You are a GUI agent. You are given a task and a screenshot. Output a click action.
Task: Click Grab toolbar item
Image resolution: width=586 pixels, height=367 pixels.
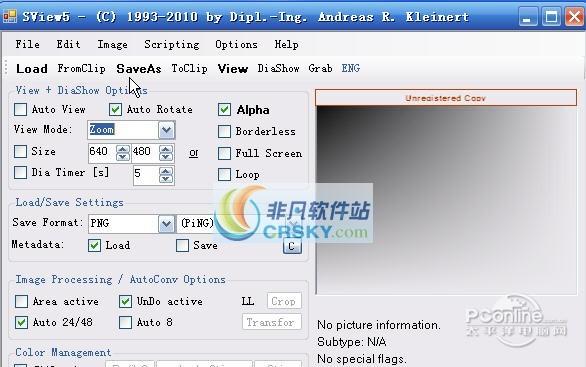point(320,68)
